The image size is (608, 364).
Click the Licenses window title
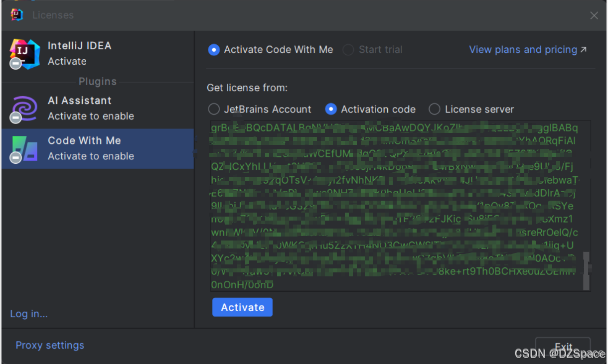point(53,15)
